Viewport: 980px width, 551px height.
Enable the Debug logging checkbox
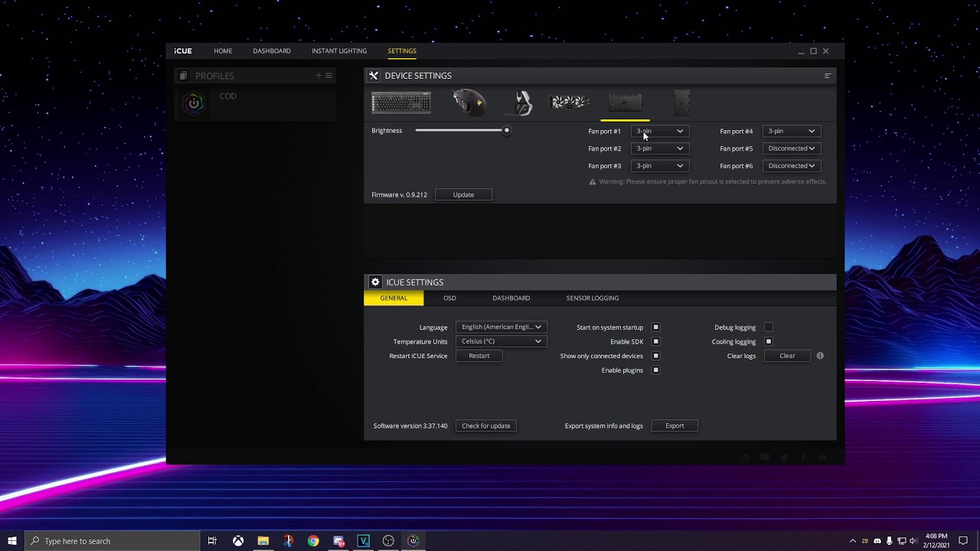769,328
